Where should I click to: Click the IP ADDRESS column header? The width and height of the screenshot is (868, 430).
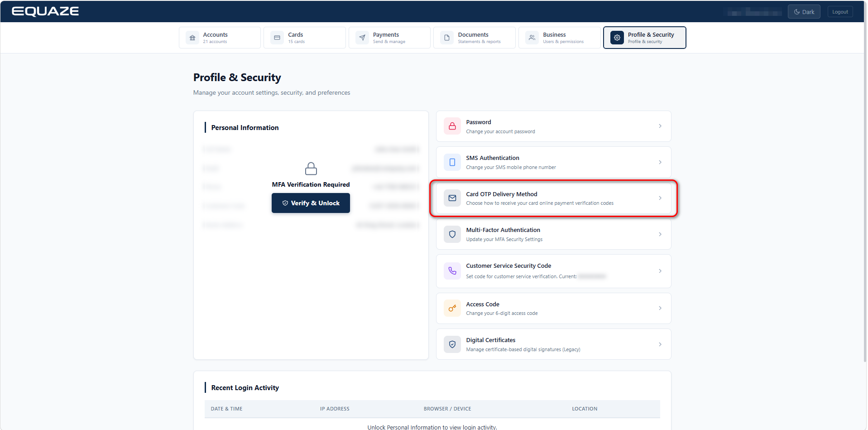(x=335, y=409)
